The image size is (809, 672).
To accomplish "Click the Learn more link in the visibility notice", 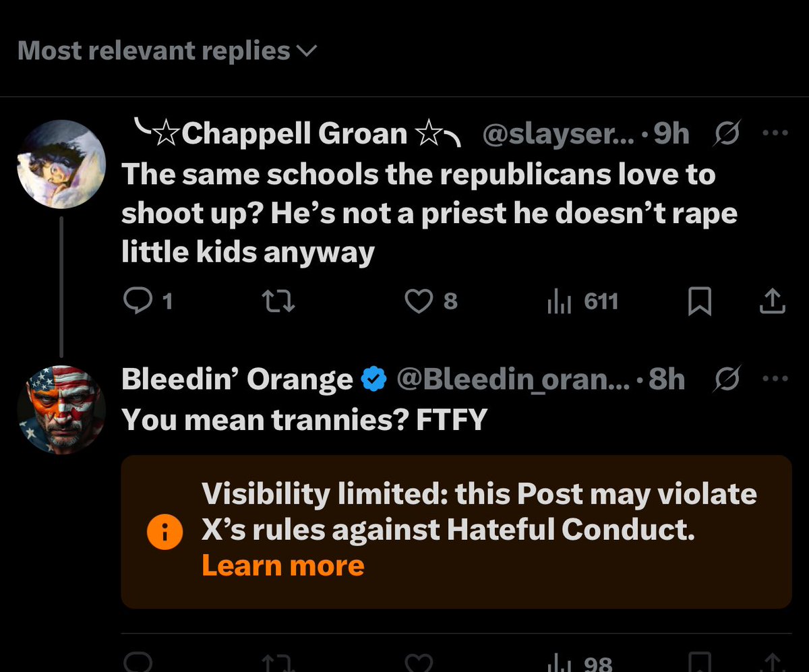I will click(x=283, y=566).
